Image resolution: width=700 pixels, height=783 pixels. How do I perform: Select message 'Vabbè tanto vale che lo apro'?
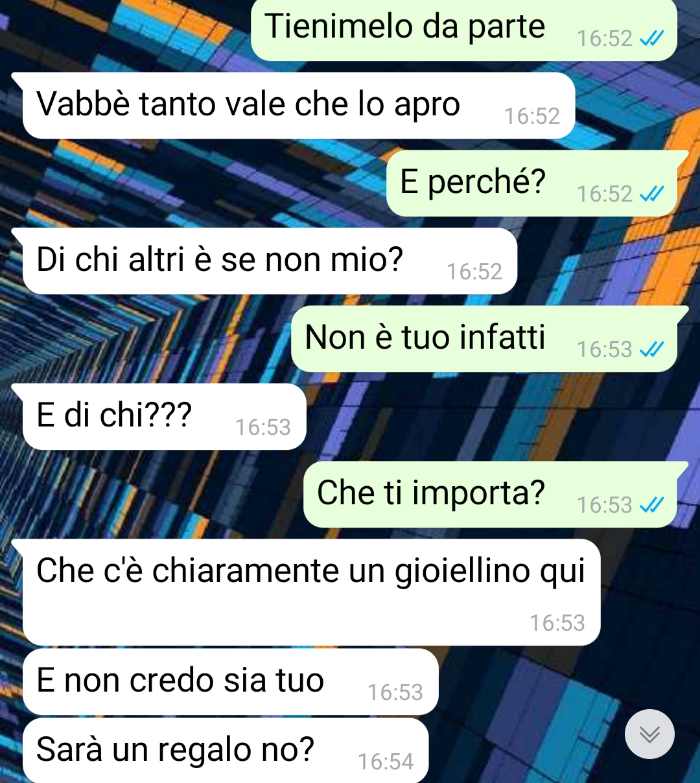tap(299, 105)
